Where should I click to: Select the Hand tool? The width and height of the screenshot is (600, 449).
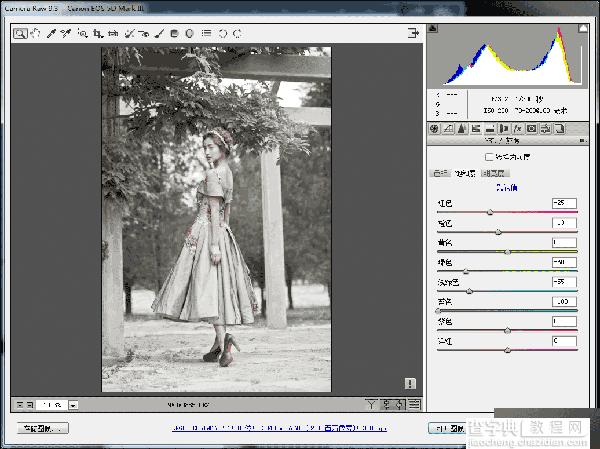click(36, 34)
